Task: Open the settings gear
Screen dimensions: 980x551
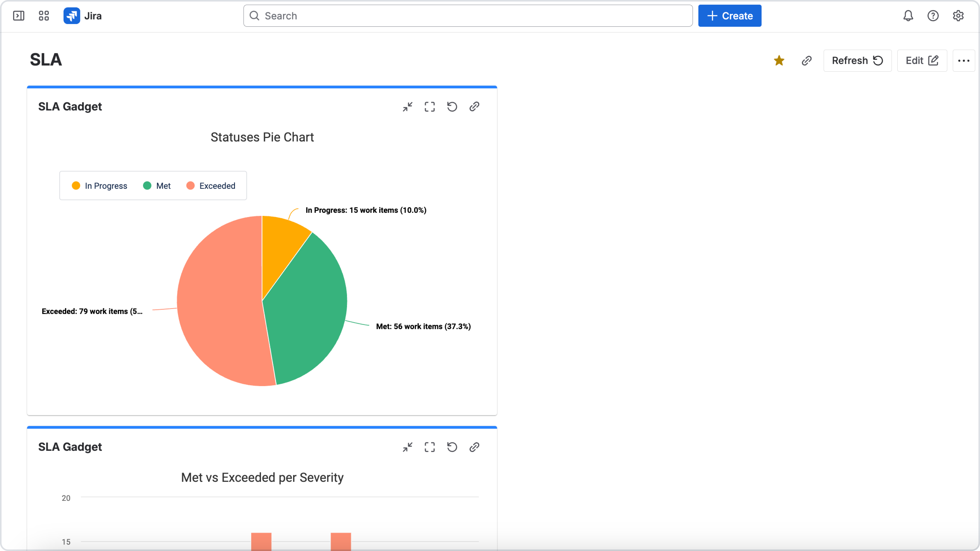Action: (958, 16)
